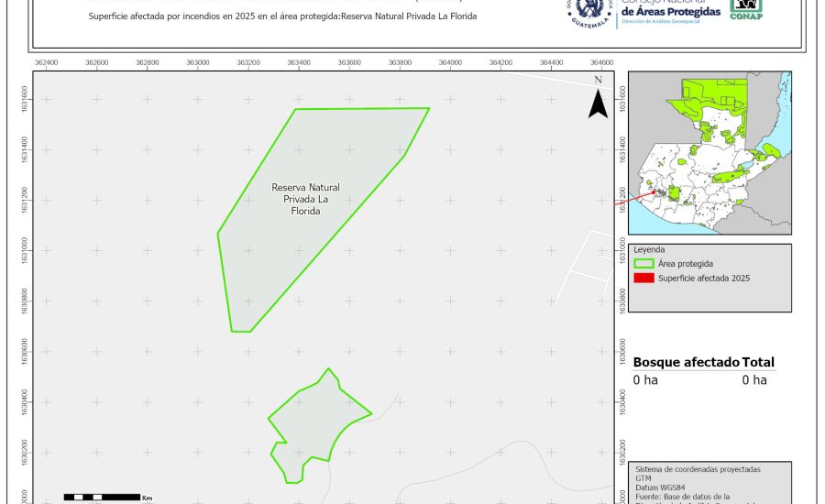Click the green Área protegida legend symbol
This screenshot has height=504, width=825.
coord(643,264)
